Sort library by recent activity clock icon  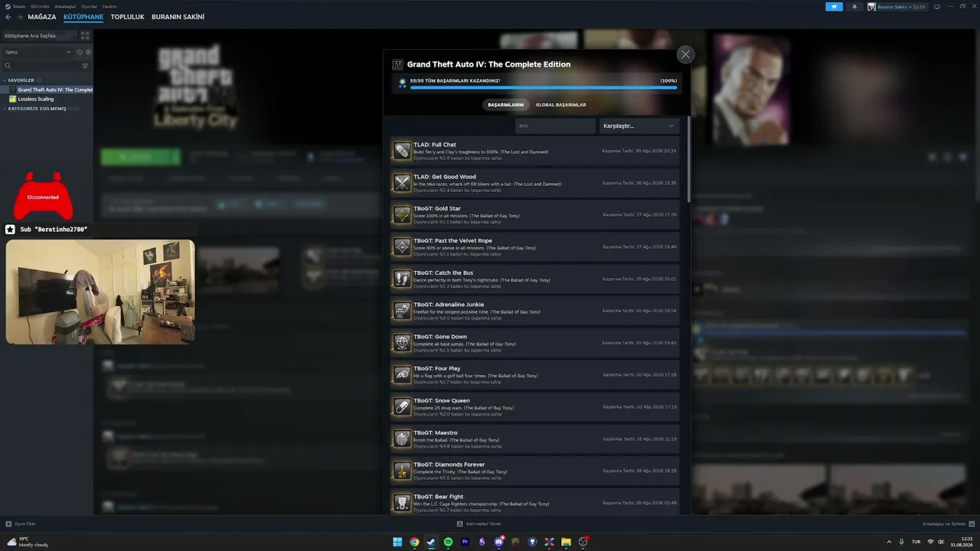click(x=80, y=52)
